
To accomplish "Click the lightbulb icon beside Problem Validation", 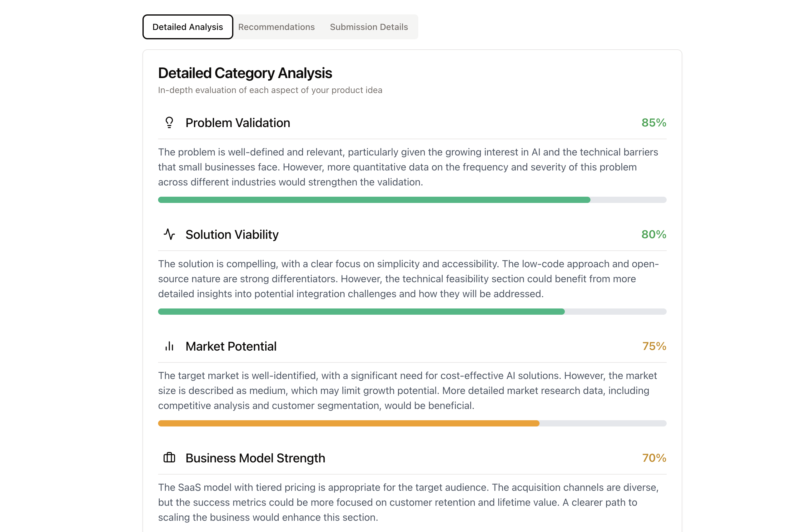I will click(x=169, y=122).
